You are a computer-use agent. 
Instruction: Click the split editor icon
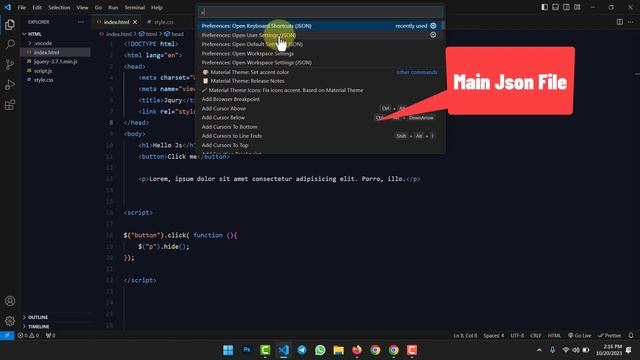coord(620,22)
